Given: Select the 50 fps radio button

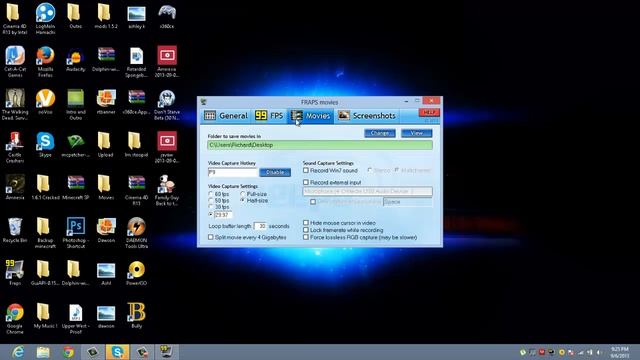Looking at the screenshot, I should pos(211,201).
